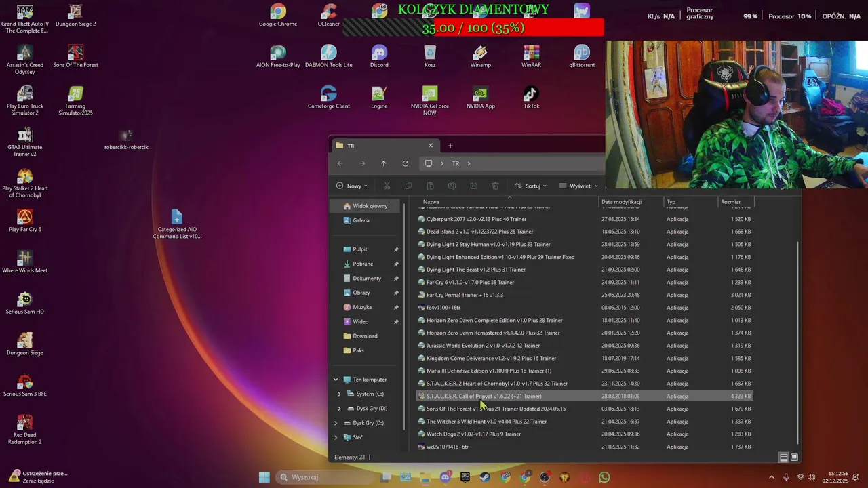Click the Cut scissors icon in Explorer
This screenshot has height=488, width=868.
click(387, 186)
